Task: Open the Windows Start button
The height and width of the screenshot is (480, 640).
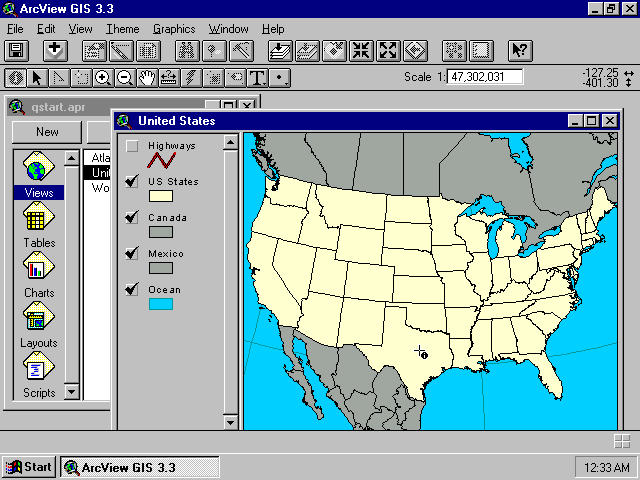Action: (x=29, y=467)
